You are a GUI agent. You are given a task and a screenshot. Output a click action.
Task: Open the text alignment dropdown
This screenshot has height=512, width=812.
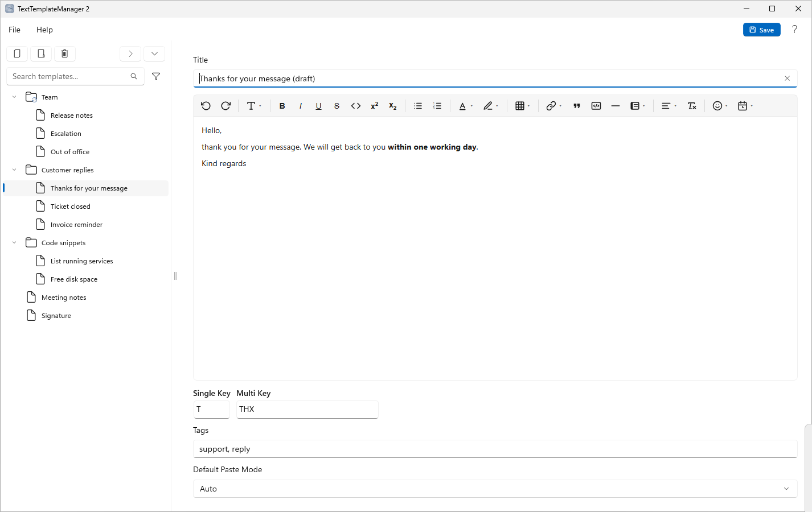(669, 106)
